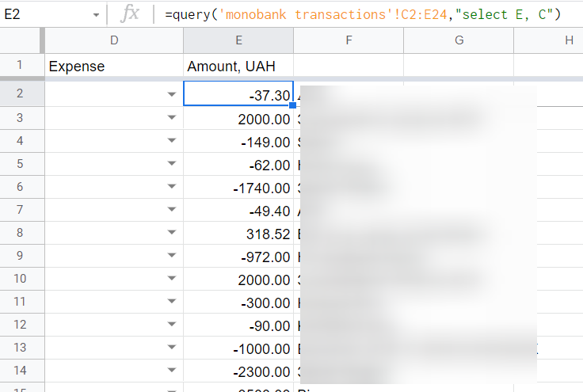Viewport: 583px width, 392px height.
Task: Open the Expense dropdown in row 9
Action: [x=171, y=256]
